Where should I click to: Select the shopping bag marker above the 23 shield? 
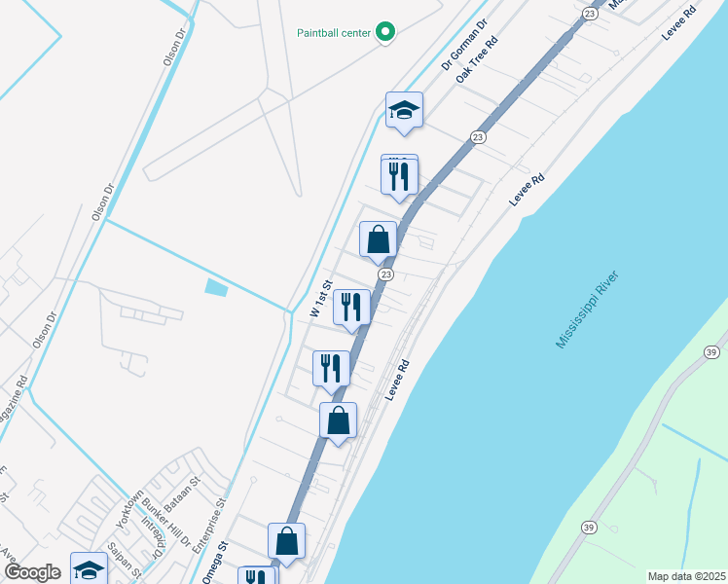coord(379,242)
